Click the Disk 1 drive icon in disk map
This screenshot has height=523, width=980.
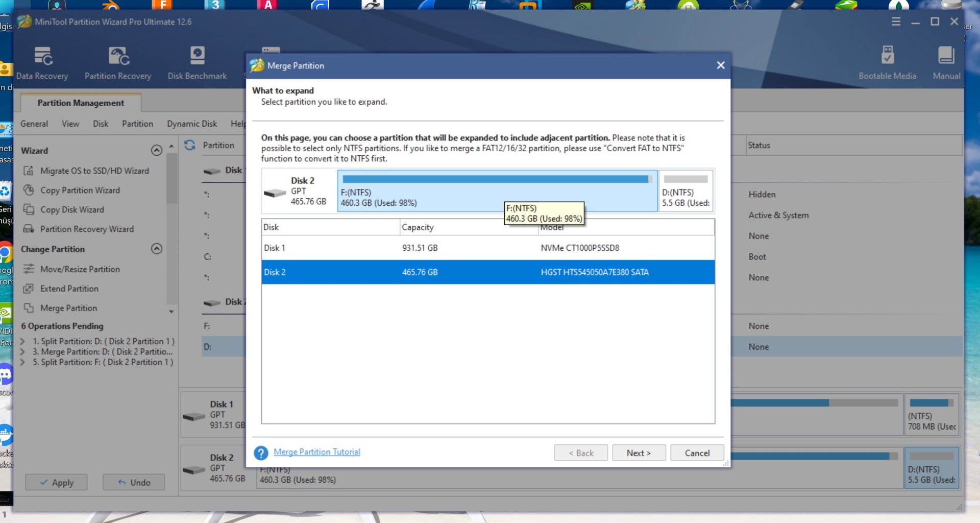click(194, 417)
